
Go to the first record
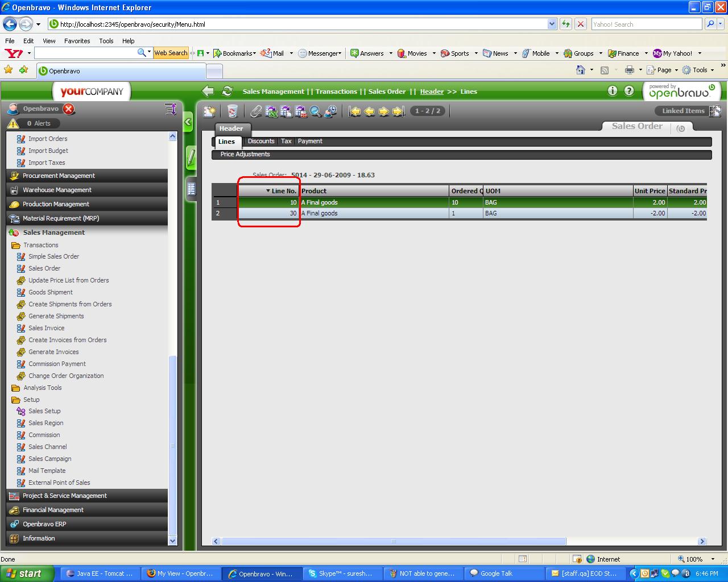pos(355,111)
